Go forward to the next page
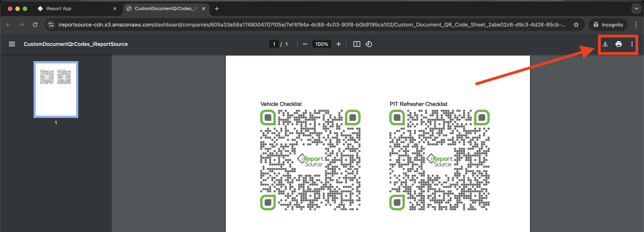 (x=21, y=25)
